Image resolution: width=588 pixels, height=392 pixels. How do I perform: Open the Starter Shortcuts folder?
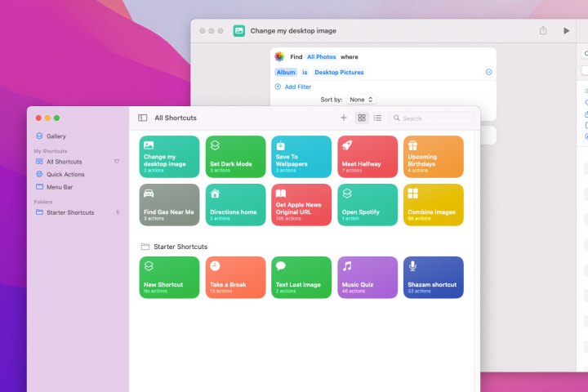click(x=69, y=212)
